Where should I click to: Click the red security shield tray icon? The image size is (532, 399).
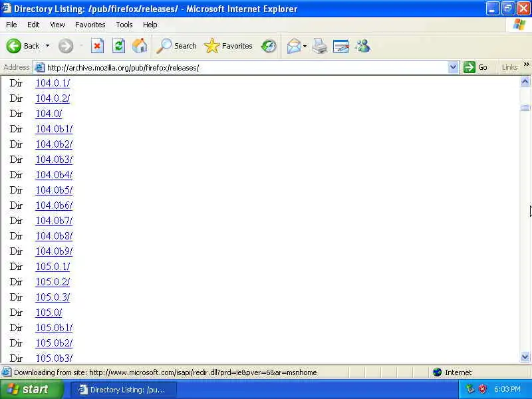click(482, 389)
